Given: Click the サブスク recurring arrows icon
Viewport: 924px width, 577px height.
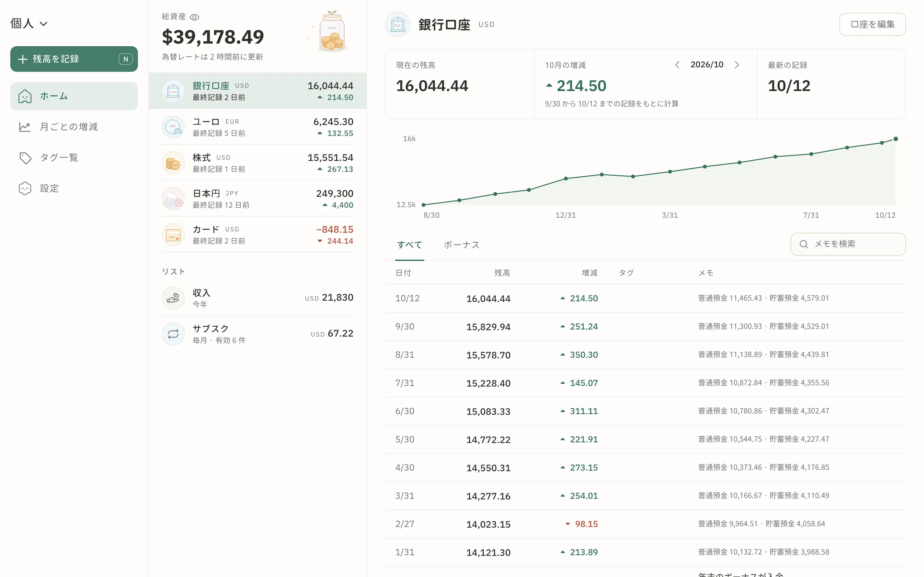Looking at the screenshot, I should (173, 334).
